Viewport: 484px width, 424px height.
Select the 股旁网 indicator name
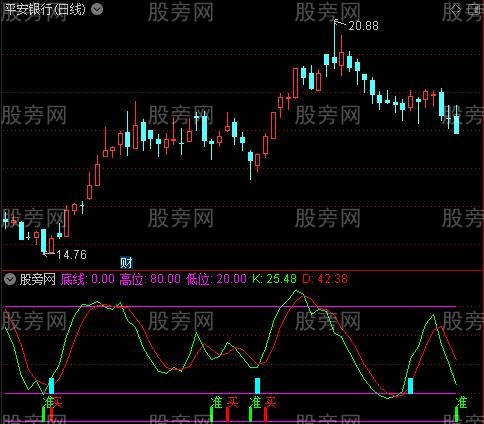[38, 279]
